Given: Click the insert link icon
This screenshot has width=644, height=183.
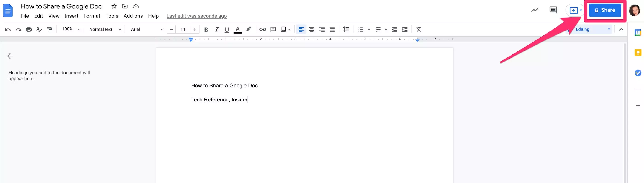Looking at the screenshot, I should tap(262, 29).
